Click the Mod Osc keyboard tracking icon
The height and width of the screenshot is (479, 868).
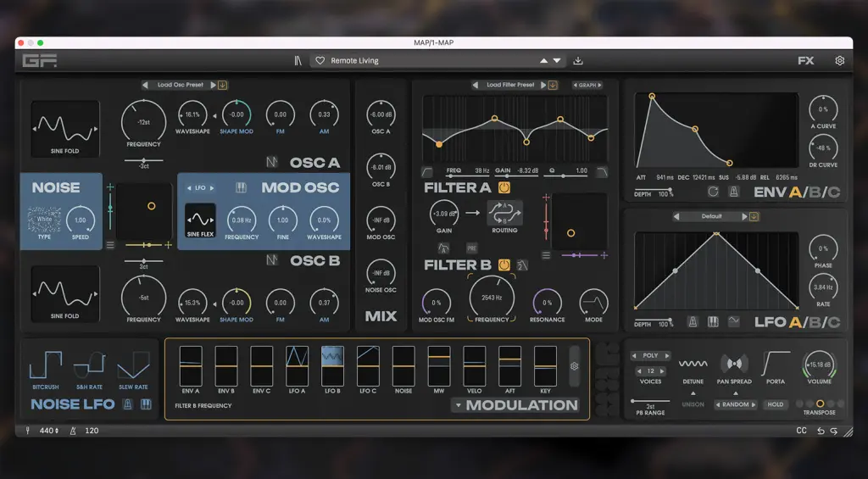[x=241, y=187]
